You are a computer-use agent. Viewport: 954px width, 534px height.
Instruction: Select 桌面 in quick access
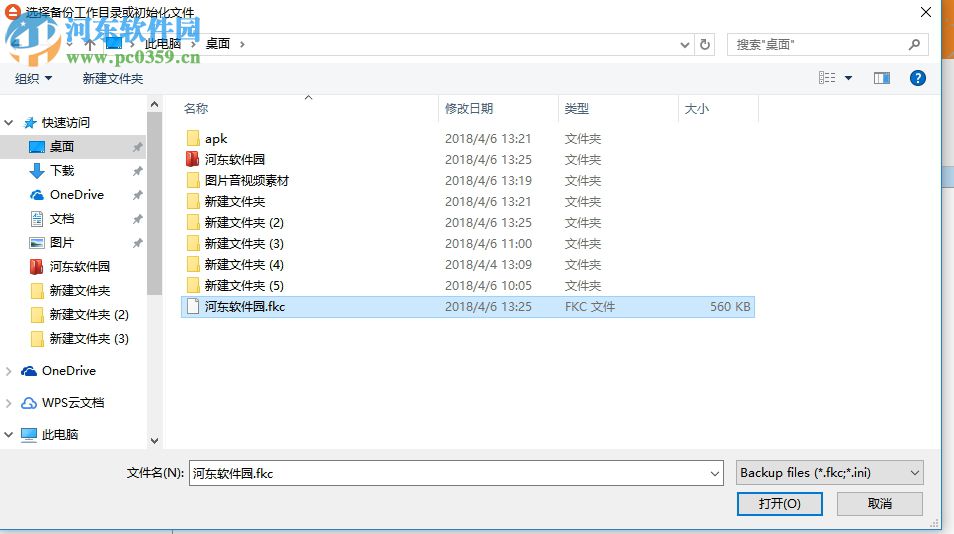(73, 147)
